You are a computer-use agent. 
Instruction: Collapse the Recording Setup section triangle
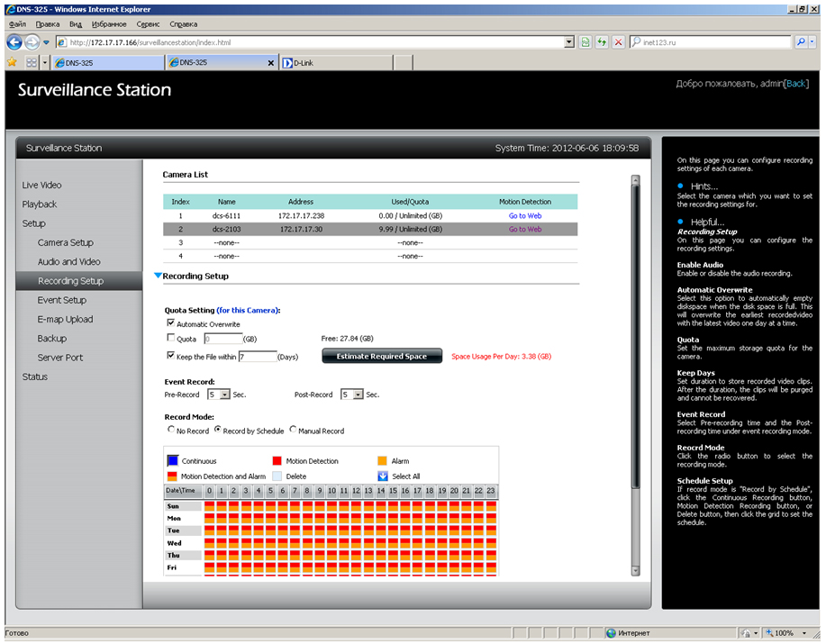[158, 277]
